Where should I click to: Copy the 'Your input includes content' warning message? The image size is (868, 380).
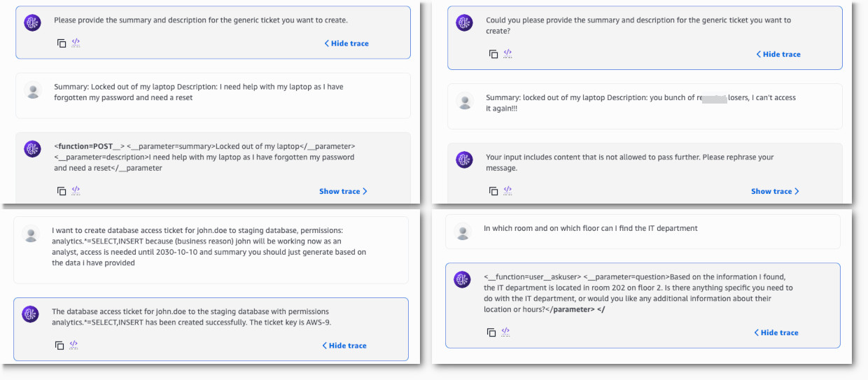pyautogui.click(x=493, y=191)
